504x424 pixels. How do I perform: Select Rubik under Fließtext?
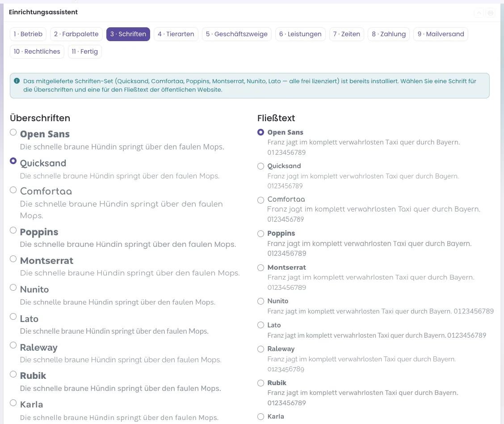click(x=260, y=383)
